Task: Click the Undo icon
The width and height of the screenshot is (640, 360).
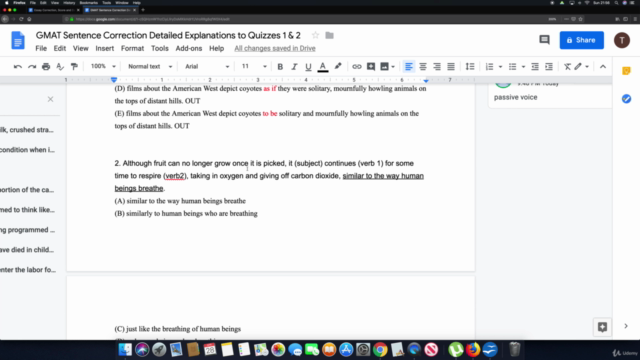Action: [x=18, y=67]
